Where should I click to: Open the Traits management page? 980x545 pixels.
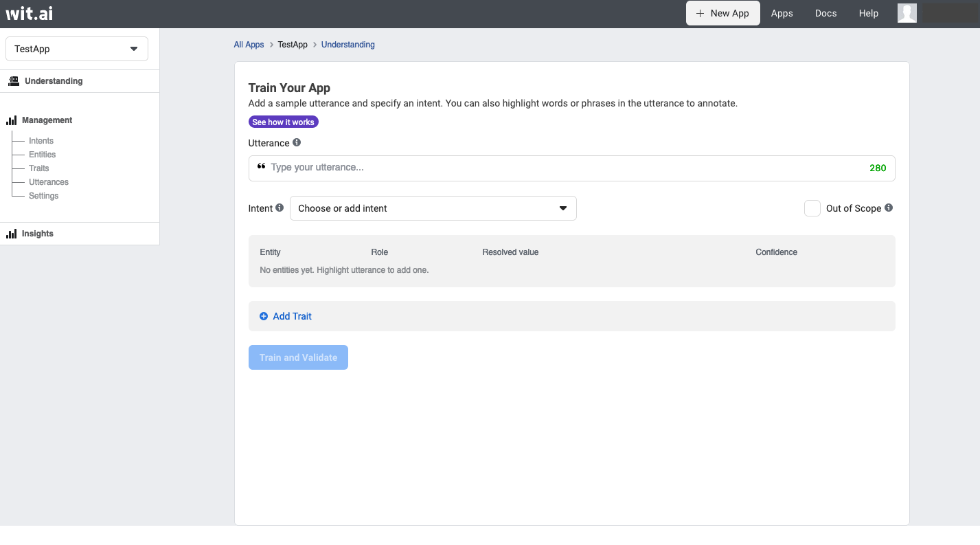[x=39, y=168]
